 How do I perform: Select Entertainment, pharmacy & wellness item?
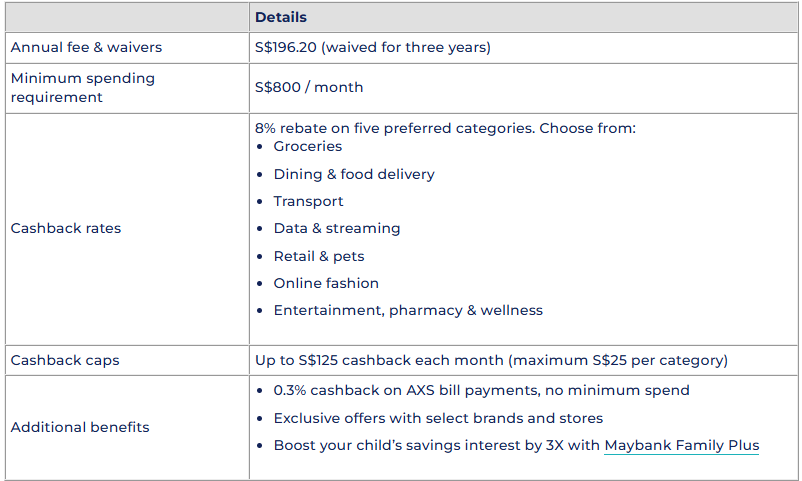(408, 310)
